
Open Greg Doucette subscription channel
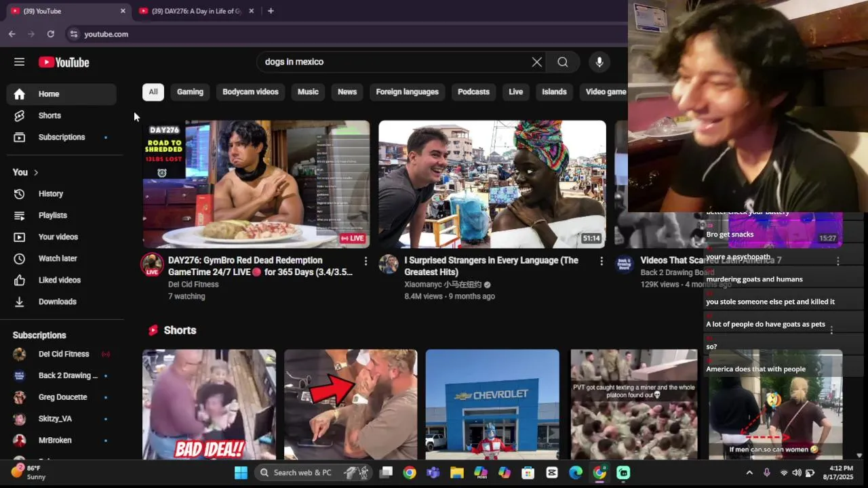point(62,398)
